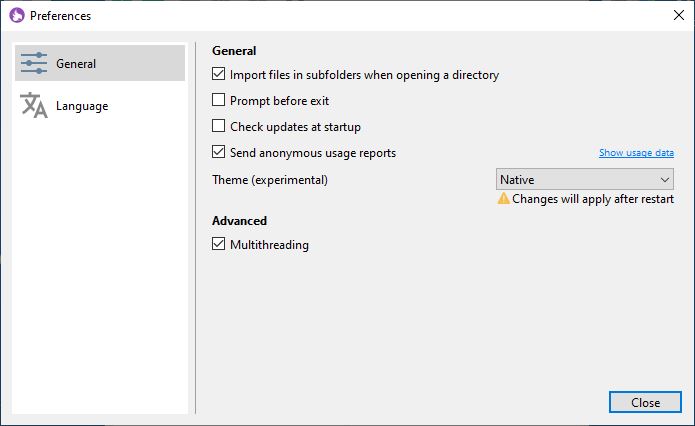Uncheck Import files in subfolders checkbox

click(x=219, y=74)
